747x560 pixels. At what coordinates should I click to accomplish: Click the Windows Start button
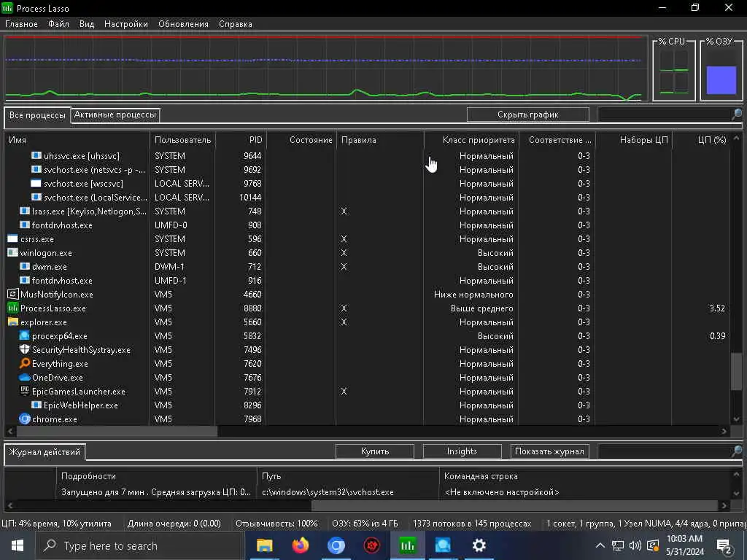tap(18, 545)
